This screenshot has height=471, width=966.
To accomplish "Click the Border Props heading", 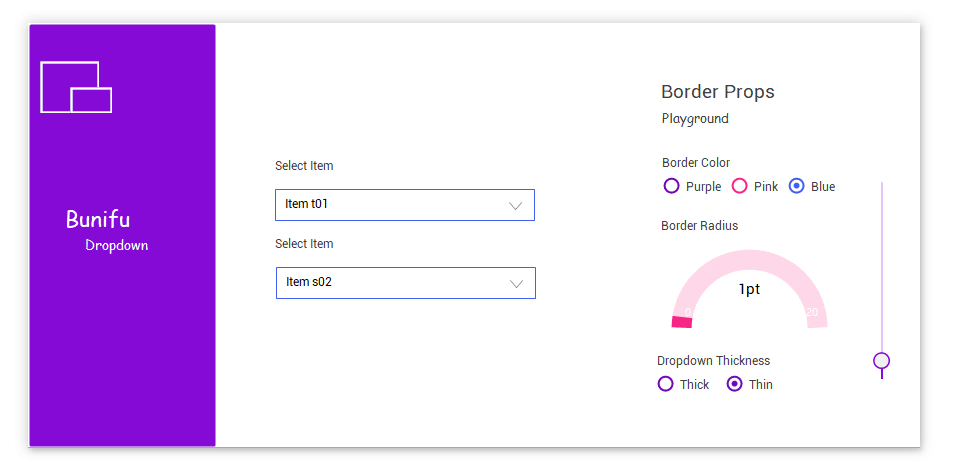I will pyautogui.click(x=718, y=92).
